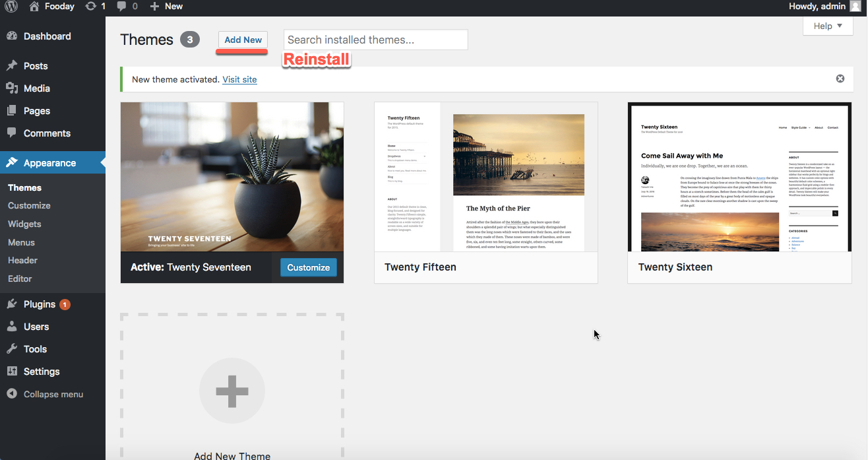Visit the Fooday site home icon
The image size is (868, 460).
[34, 7]
